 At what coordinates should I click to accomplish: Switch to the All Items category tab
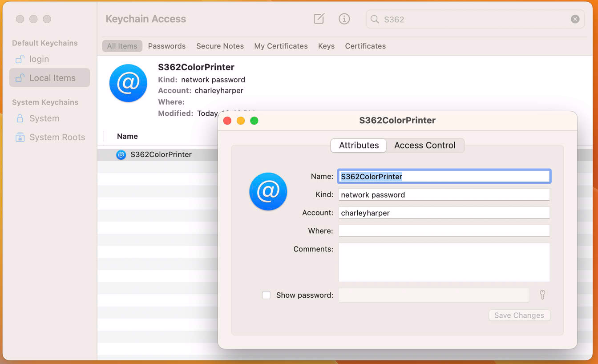point(122,46)
